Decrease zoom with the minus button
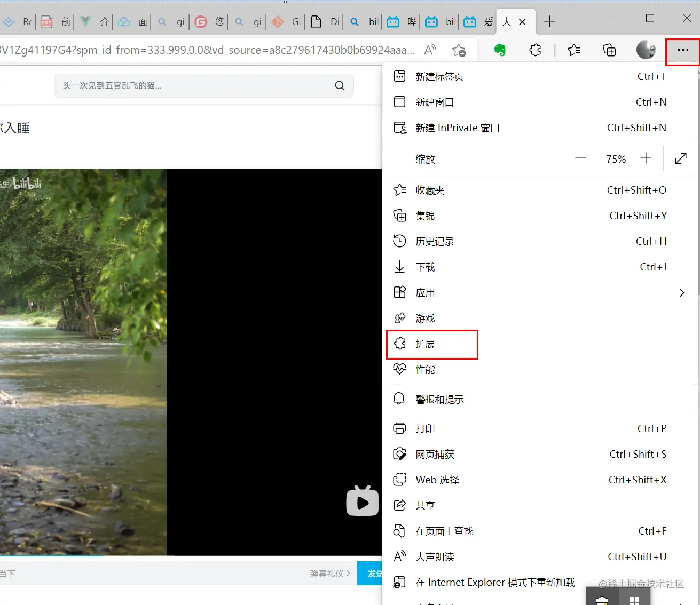The image size is (700, 605). pos(580,158)
